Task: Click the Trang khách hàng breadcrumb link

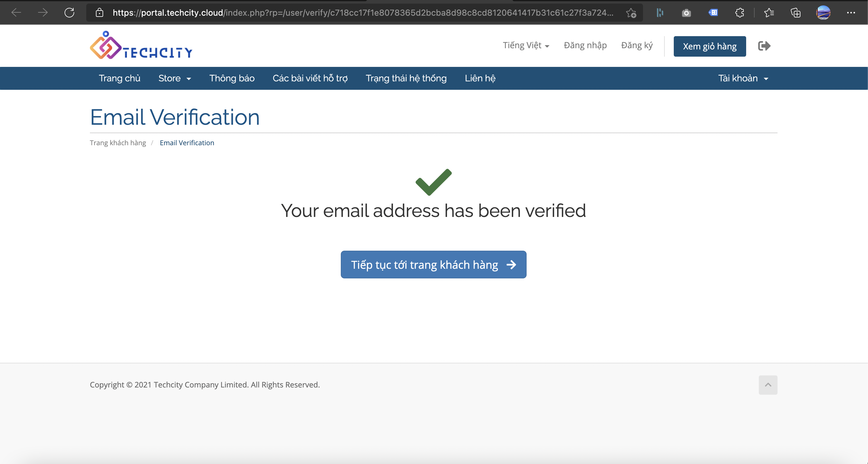Action: coord(118,143)
